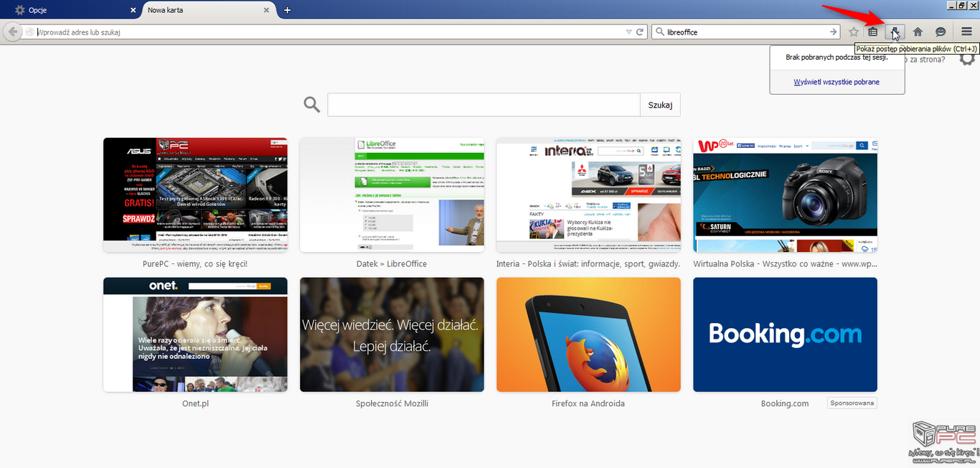Click the Szukaj button
The image size is (980, 468).
[x=660, y=105]
